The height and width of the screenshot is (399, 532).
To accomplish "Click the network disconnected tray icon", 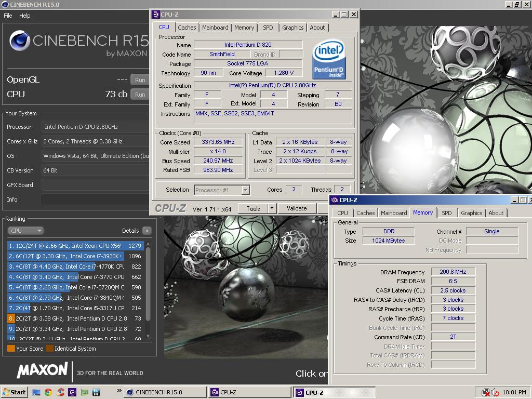I will [x=486, y=393].
